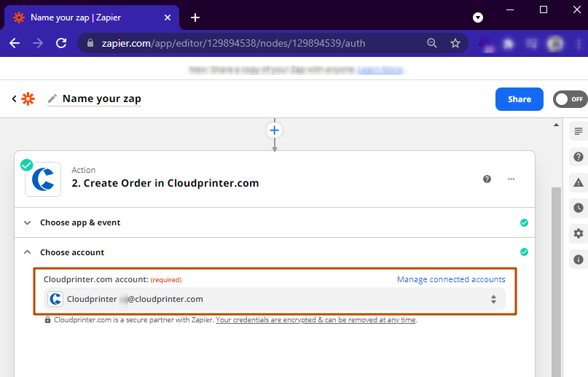This screenshot has width=588, height=377.
Task: Click the address bar URL
Action: 233,43
